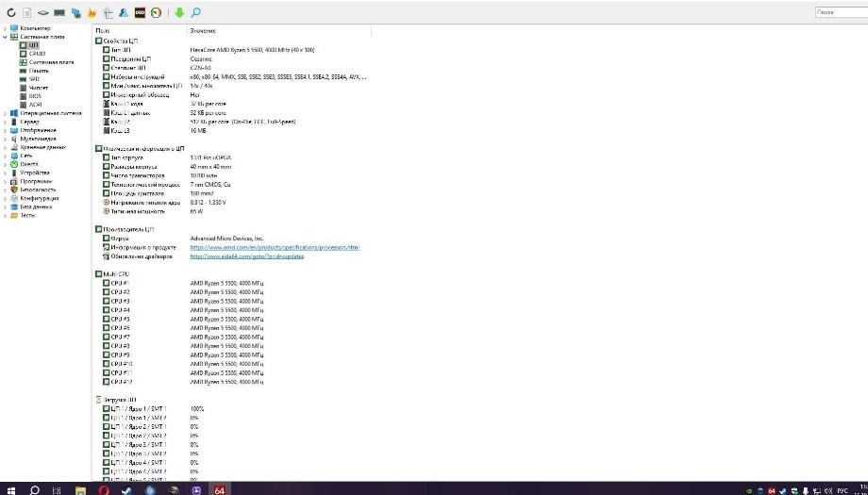Click the database icon beside База данных

(14, 206)
